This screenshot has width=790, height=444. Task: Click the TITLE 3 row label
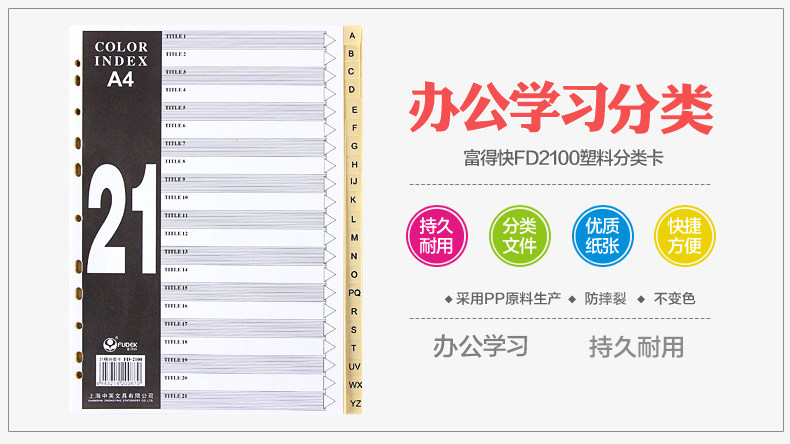(176, 72)
